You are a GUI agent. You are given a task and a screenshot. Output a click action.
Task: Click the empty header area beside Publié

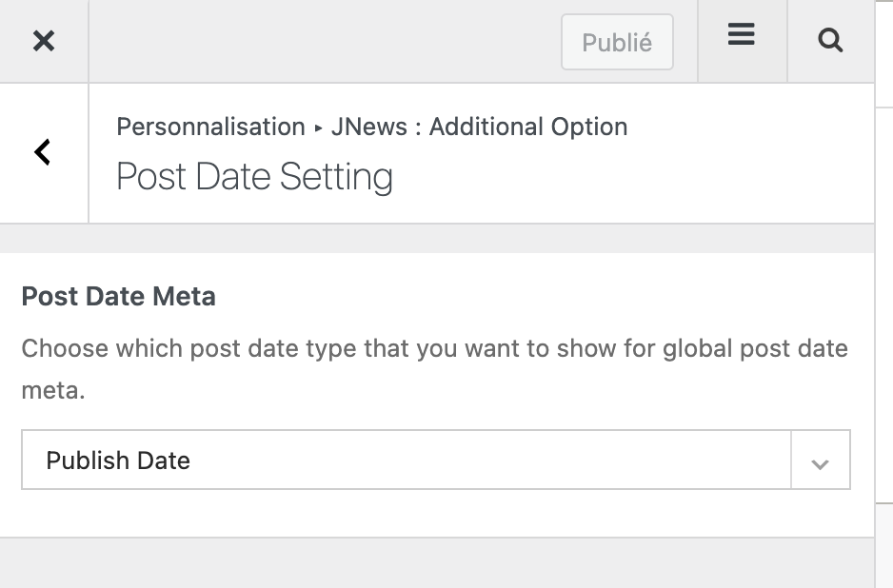click(325, 42)
